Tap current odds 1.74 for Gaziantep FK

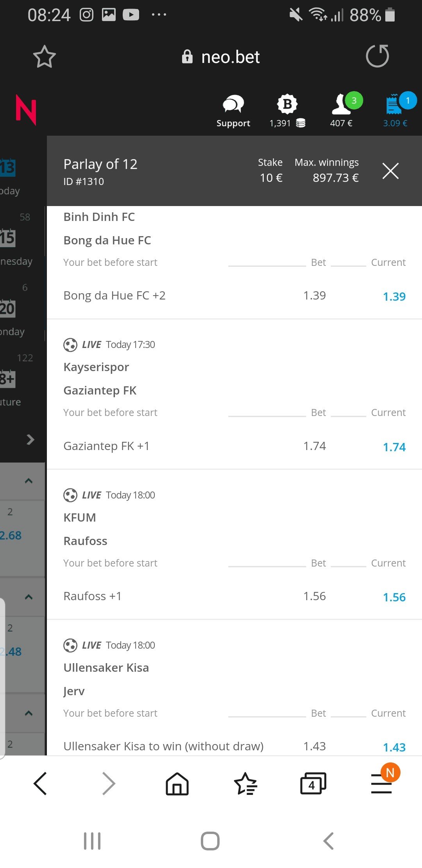pyautogui.click(x=394, y=447)
